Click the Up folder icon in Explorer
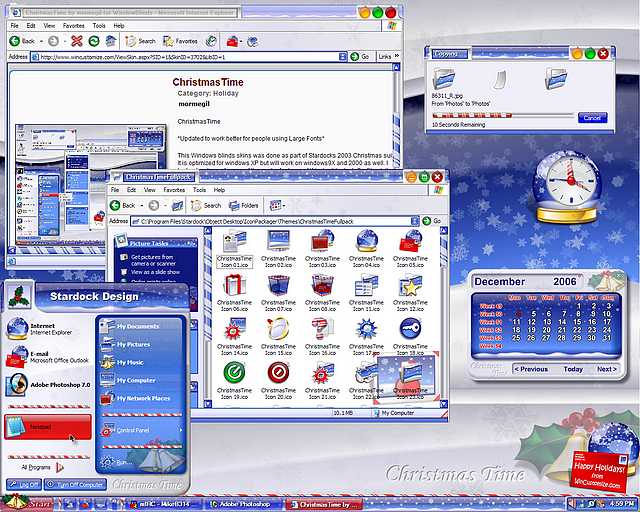 tap(177, 205)
